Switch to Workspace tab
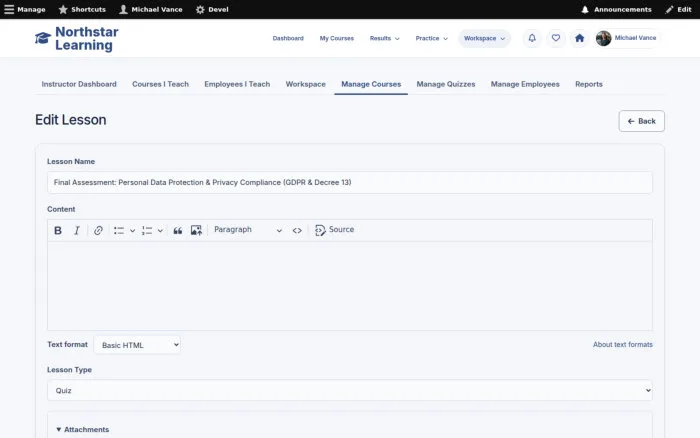 tap(305, 84)
